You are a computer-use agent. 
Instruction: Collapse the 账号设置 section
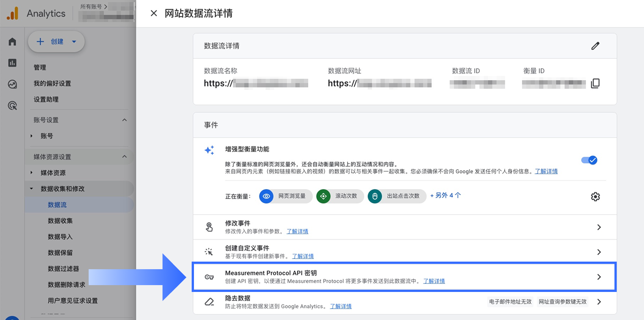tap(124, 120)
